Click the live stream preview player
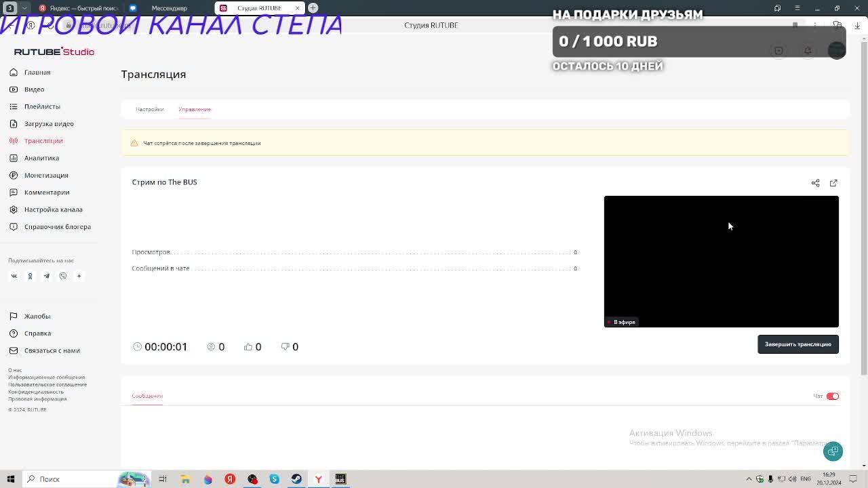 point(722,262)
